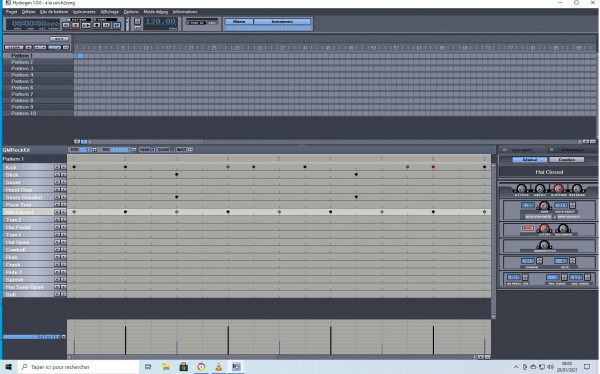Open the Input mode dropdown
Viewport: 600px width, 374px height.
tap(190, 150)
